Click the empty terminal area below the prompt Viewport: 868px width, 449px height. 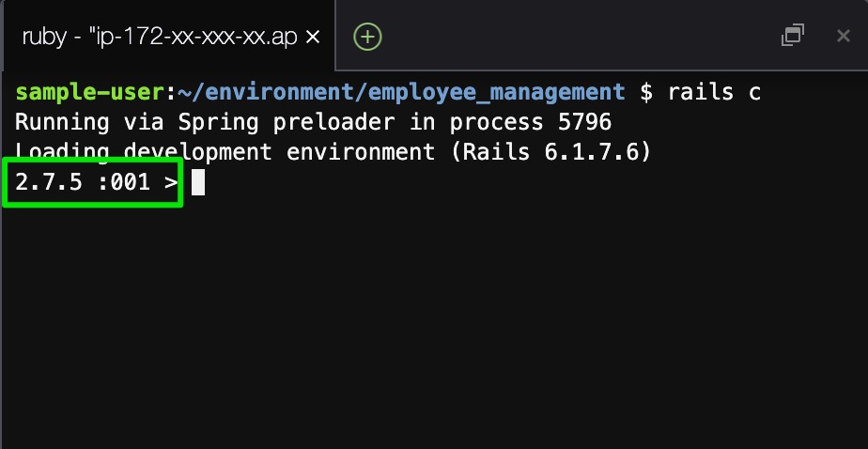(432, 319)
